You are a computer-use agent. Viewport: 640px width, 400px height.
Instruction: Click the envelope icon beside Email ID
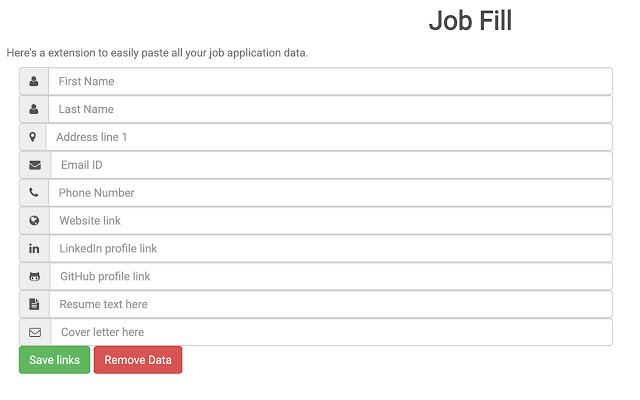[x=35, y=165]
